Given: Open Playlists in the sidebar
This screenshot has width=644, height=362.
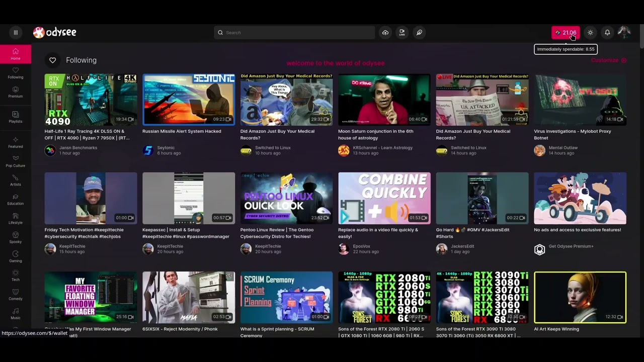Looking at the screenshot, I should pyautogui.click(x=16, y=117).
